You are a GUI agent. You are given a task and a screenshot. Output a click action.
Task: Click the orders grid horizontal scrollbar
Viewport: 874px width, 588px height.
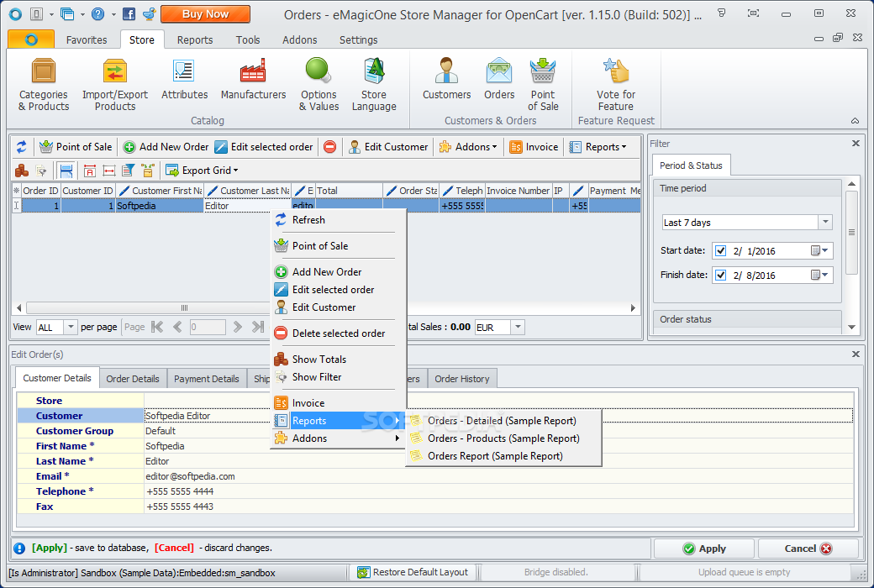(184, 307)
